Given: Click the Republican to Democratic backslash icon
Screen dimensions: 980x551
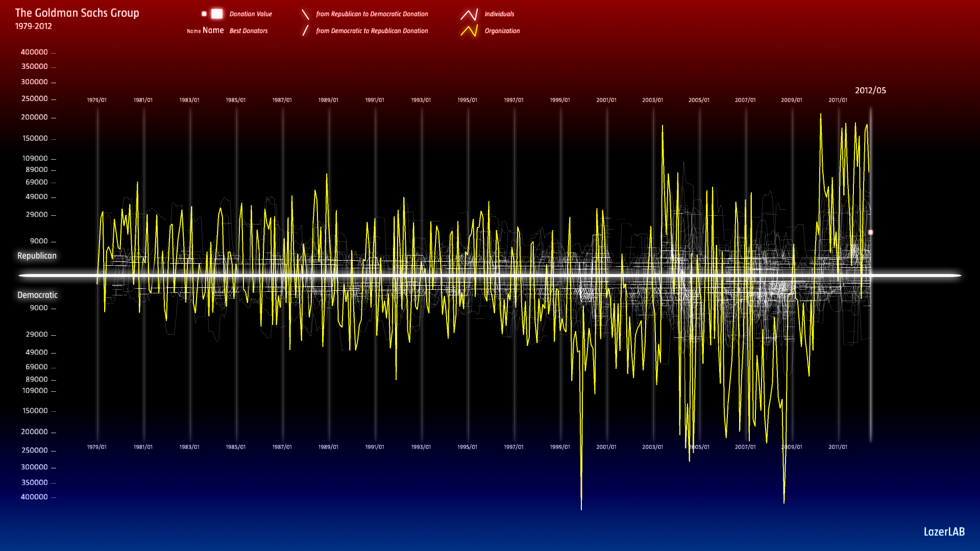Looking at the screenshot, I should [x=305, y=14].
